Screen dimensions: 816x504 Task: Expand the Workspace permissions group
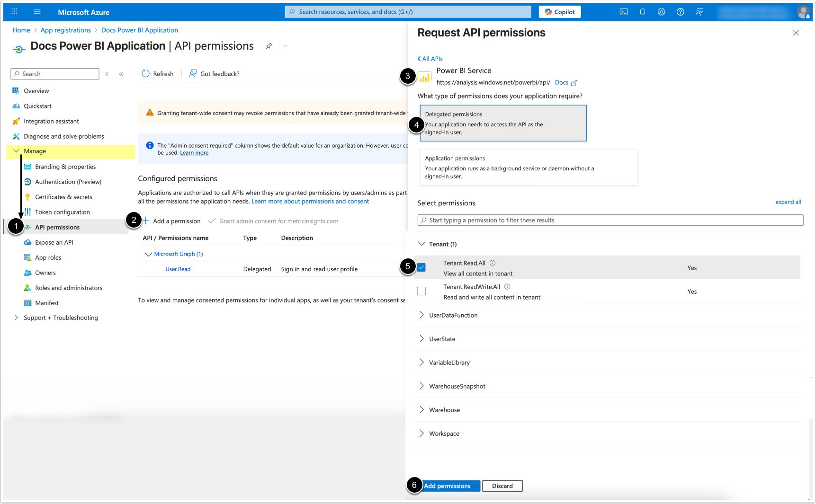point(421,433)
